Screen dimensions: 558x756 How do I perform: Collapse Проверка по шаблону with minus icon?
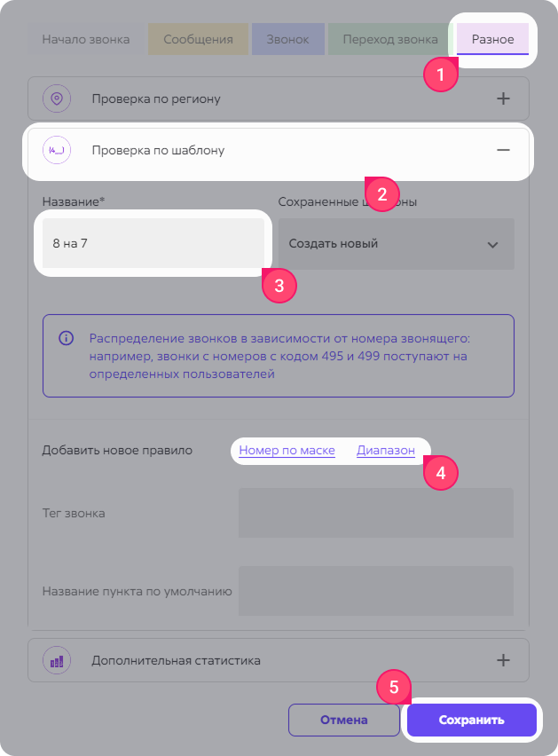503,151
